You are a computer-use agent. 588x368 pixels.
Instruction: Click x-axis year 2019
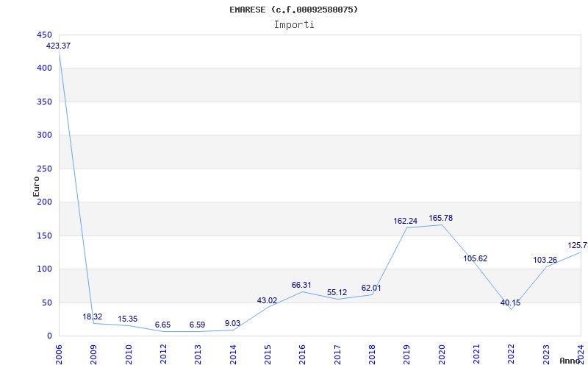coord(407,355)
